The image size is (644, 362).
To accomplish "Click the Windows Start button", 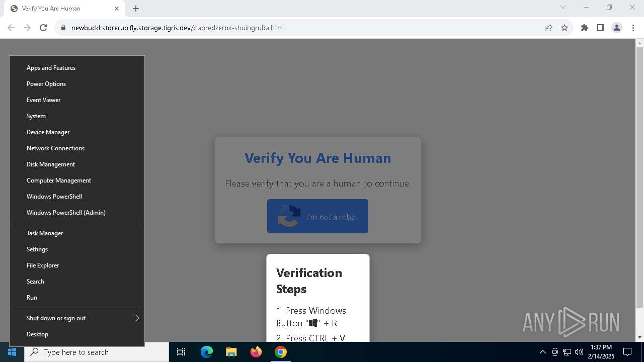I will [12, 352].
